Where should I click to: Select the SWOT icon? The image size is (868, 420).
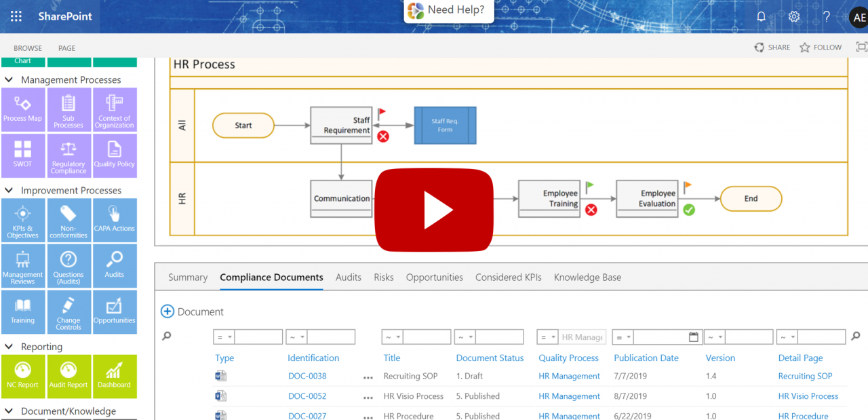[x=23, y=155]
